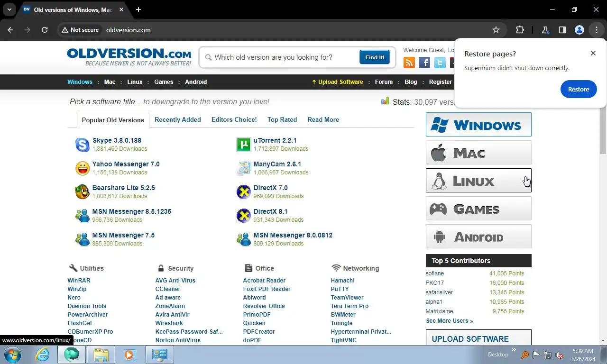Switch to the Editors Choice! tab
The height and width of the screenshot is (364, 607).
pos(234,119)
